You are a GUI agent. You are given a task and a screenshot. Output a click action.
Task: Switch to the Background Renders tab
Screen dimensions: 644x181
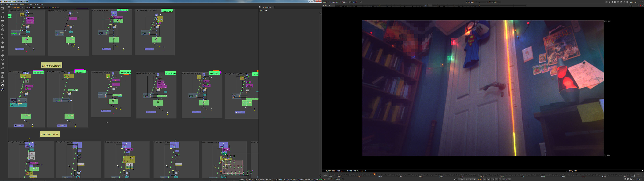[x=34, y=7]
